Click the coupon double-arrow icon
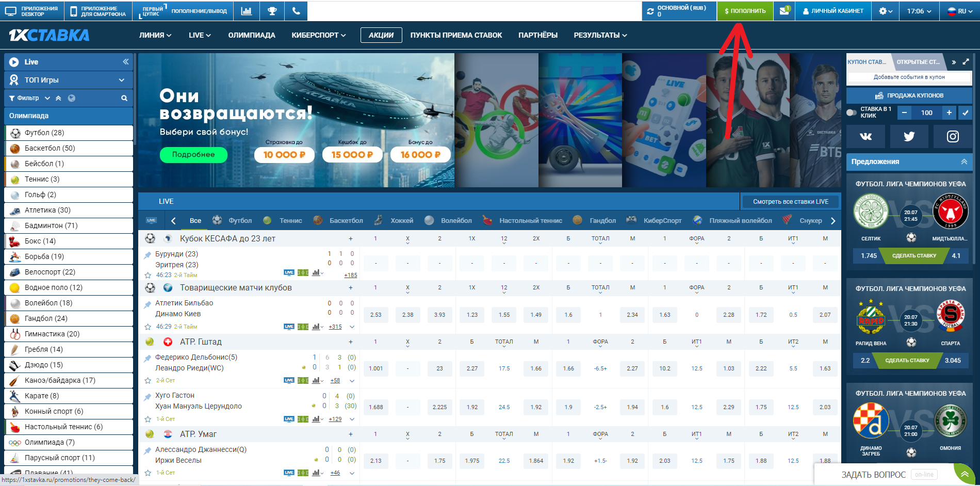 pyautogui.click(x=954, y=62)
